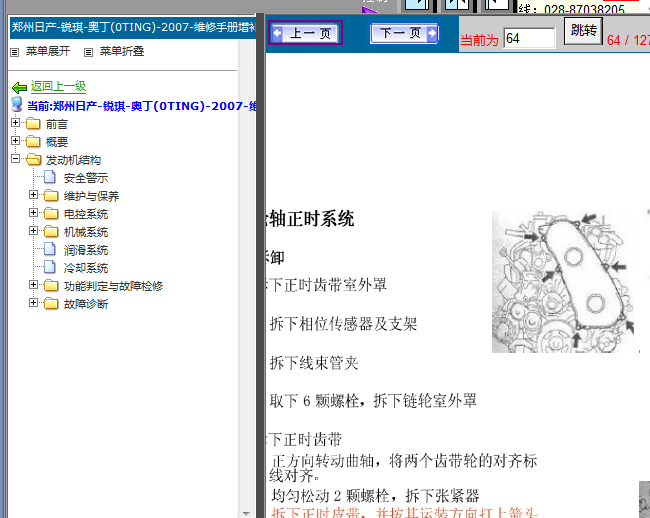Image resolution: width=650 pixels, height=518 pixels.
Task: Select 前言 in the tree
Action: 57,124
